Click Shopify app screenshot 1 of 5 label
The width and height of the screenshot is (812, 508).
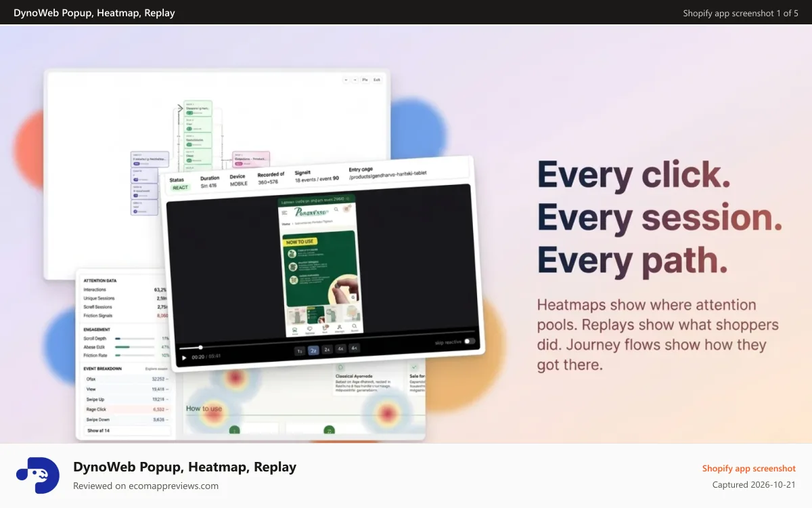[x=740, y=13]
